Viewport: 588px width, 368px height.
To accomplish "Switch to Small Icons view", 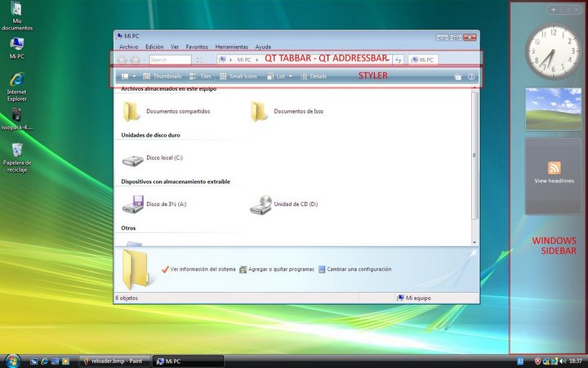I will click(x=238, y=76).
